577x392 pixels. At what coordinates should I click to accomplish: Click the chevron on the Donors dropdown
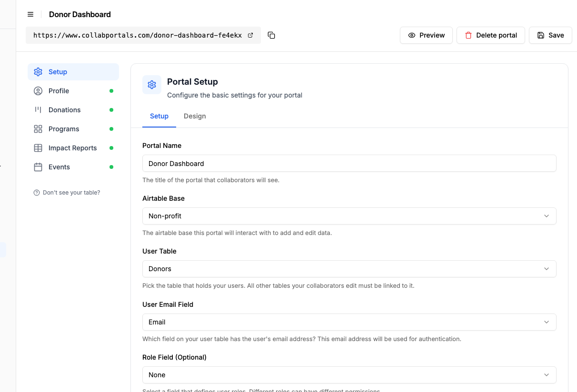(547, 269)
